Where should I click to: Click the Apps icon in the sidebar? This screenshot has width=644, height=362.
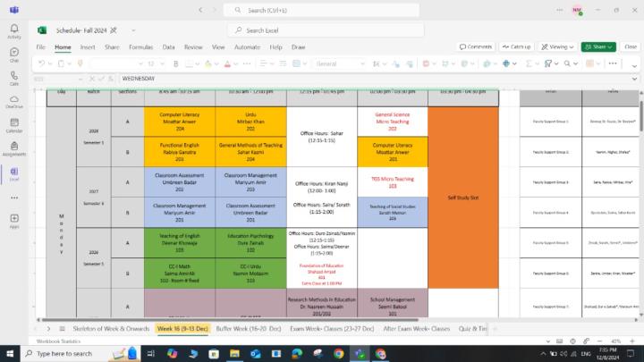tap(13, 220)
